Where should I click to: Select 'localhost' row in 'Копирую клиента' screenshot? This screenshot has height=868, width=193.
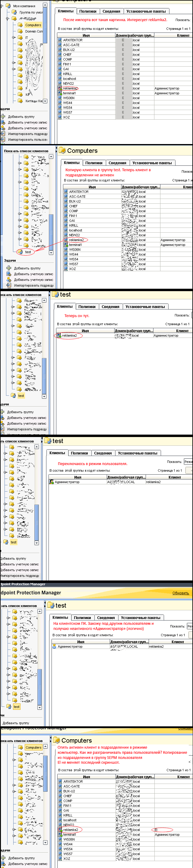[x=128, y=230]
